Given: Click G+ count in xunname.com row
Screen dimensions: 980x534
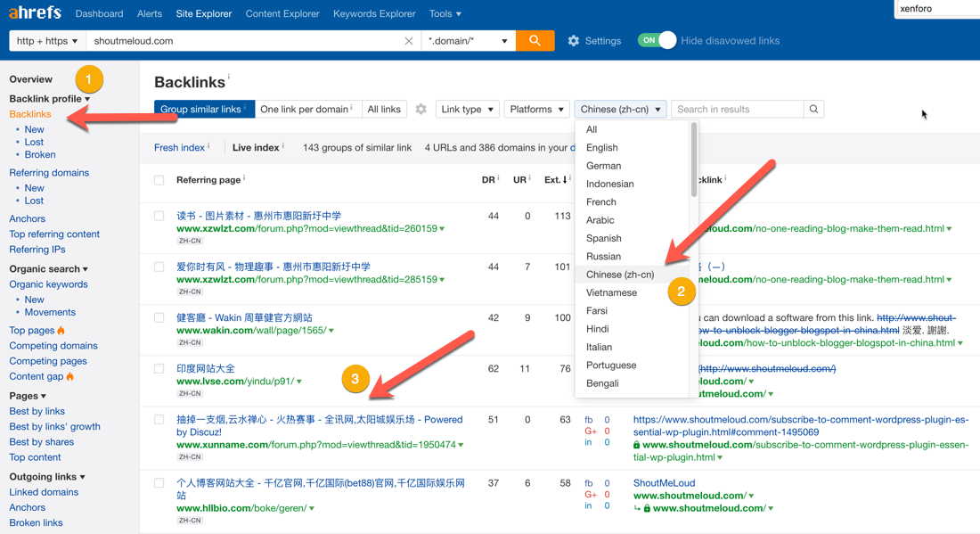Looking at the screenshot, I should (x=607, y=431).
